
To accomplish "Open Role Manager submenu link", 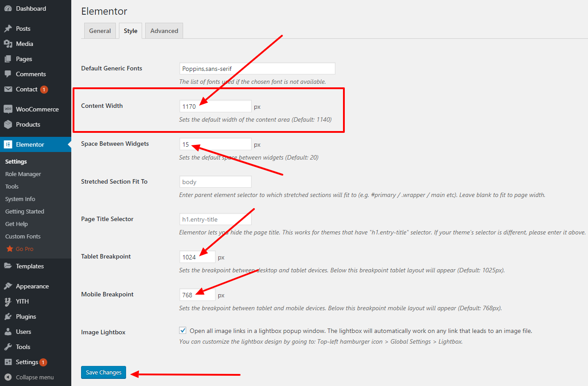I will [23, 174].
